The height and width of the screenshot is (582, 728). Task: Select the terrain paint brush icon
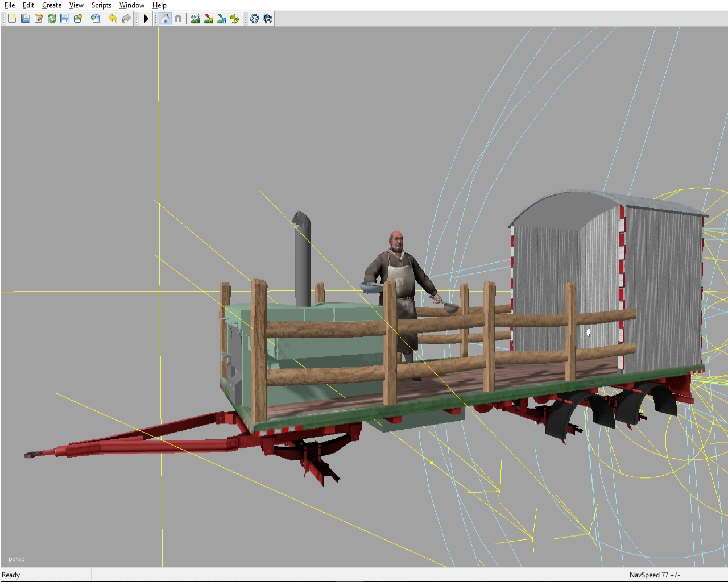point(209,19)
